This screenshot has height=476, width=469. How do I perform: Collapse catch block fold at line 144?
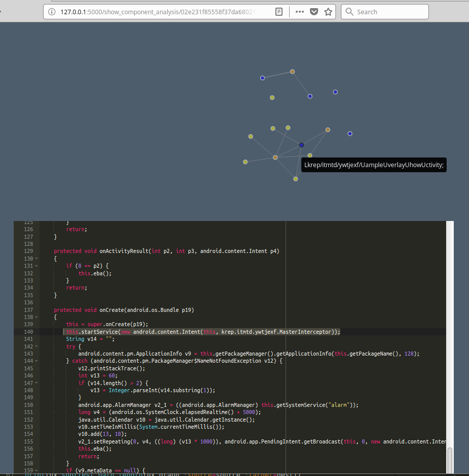37,361
